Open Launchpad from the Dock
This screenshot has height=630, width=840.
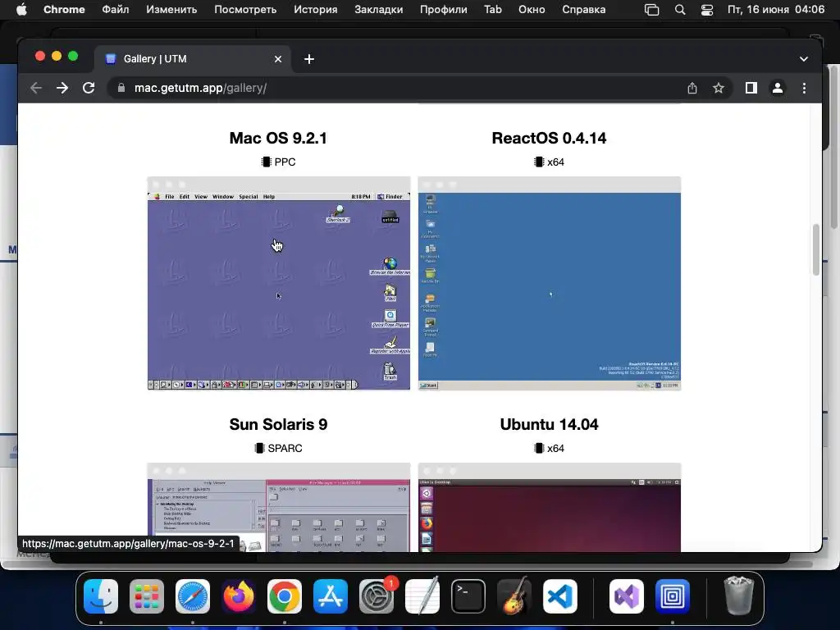point(147,596)
